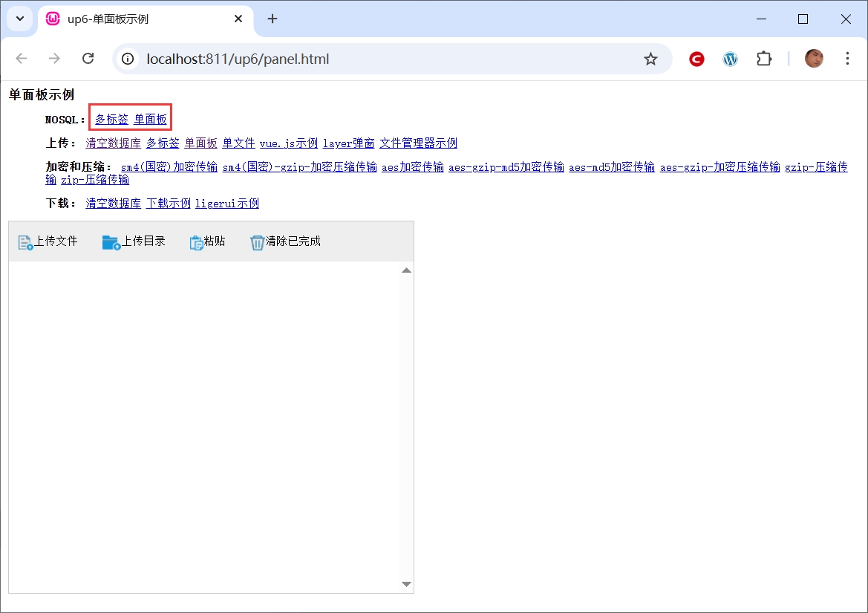
Task: Open the Chrome three-dot menu
Action: point(847,59)
